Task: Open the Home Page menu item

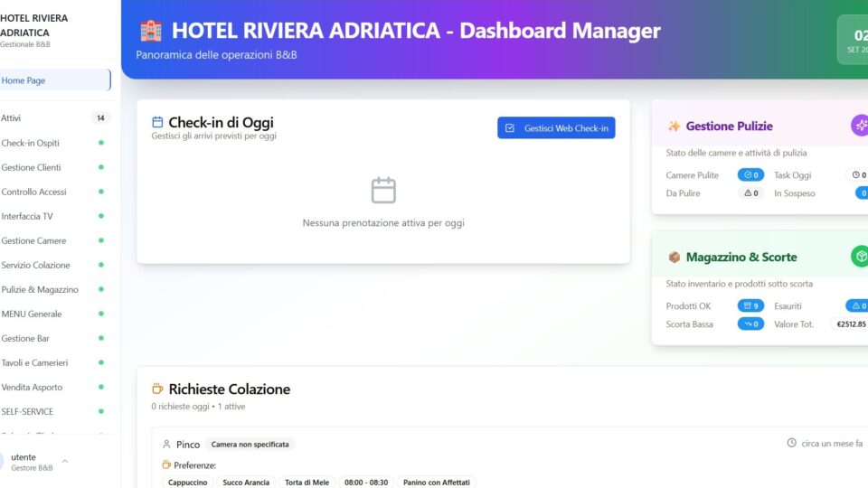Action: (x=54, y=80)
